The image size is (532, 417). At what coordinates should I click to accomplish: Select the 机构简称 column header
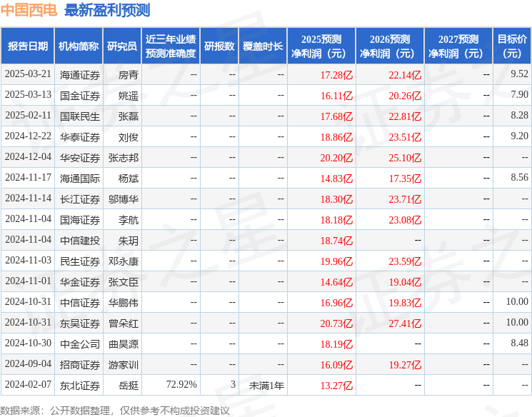pyautogui.click(x=79, y=46)
